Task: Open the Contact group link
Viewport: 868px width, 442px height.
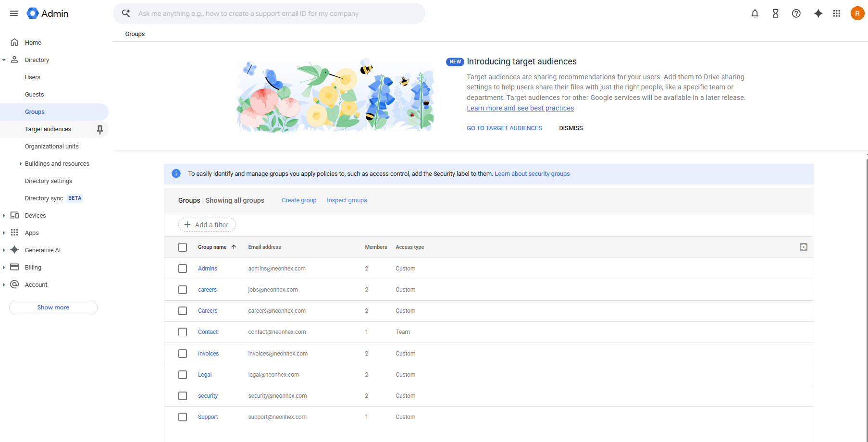Action: [208, 332]
